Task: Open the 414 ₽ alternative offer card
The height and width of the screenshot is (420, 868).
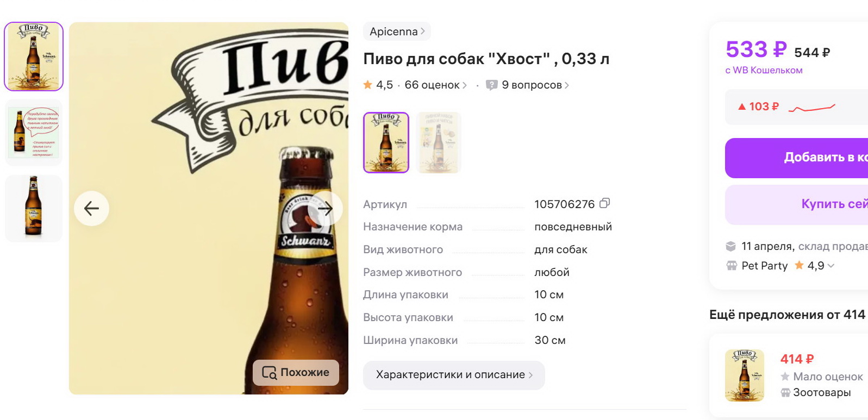Action: [x=789, y=375]
